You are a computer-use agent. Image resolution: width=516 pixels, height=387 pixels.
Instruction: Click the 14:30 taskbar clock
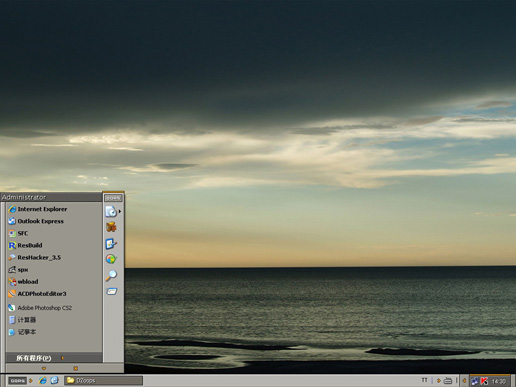pos(499,381)
